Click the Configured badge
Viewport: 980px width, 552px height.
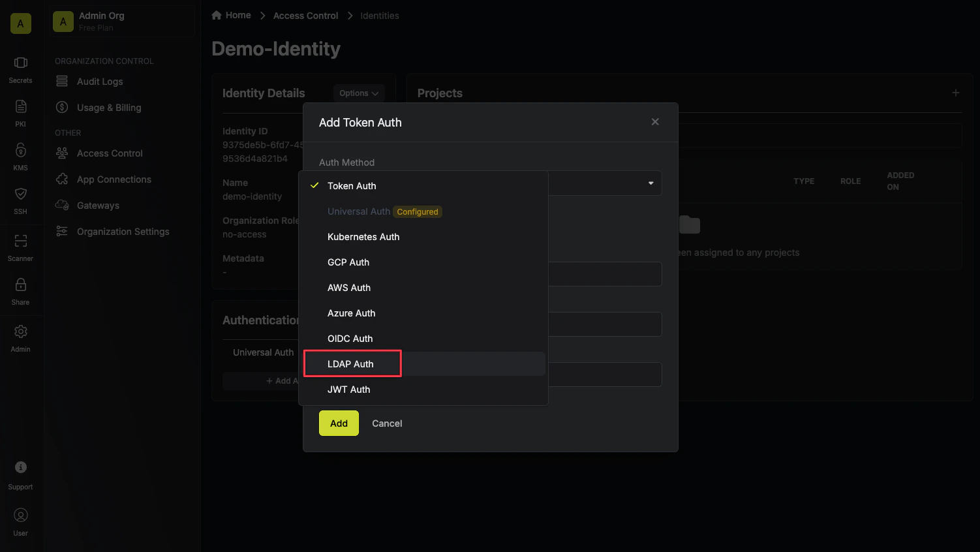click(418, 212)
